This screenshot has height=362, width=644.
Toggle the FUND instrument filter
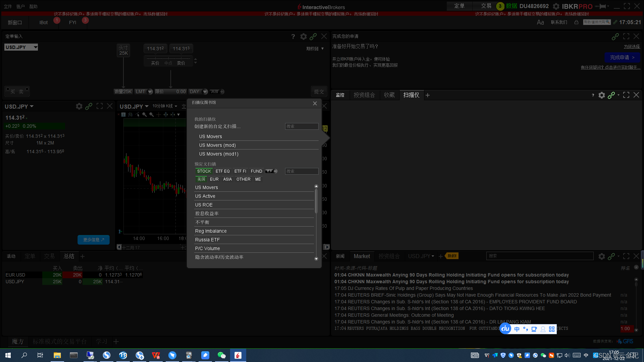point(256,171)
